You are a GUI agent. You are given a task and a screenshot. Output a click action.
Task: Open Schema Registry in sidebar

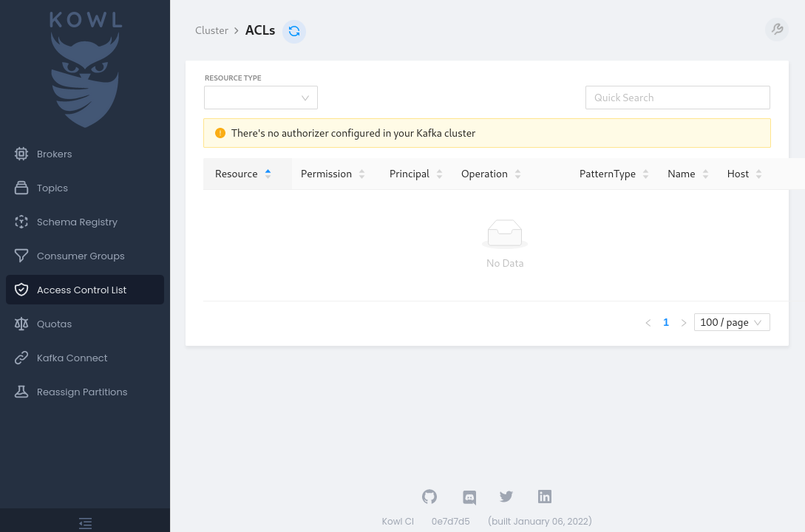click(77, 222)
